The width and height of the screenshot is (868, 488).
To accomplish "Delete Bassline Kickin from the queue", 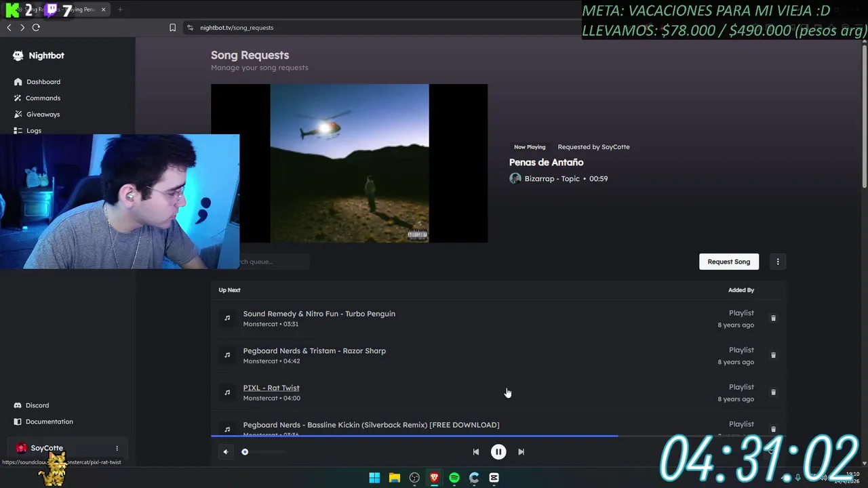I will (773, 429).
